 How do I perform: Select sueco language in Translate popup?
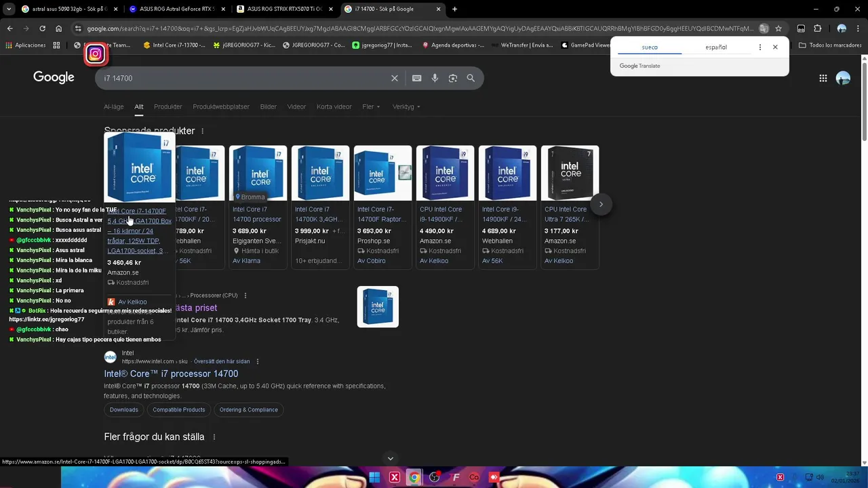click(x=650, y=47)
